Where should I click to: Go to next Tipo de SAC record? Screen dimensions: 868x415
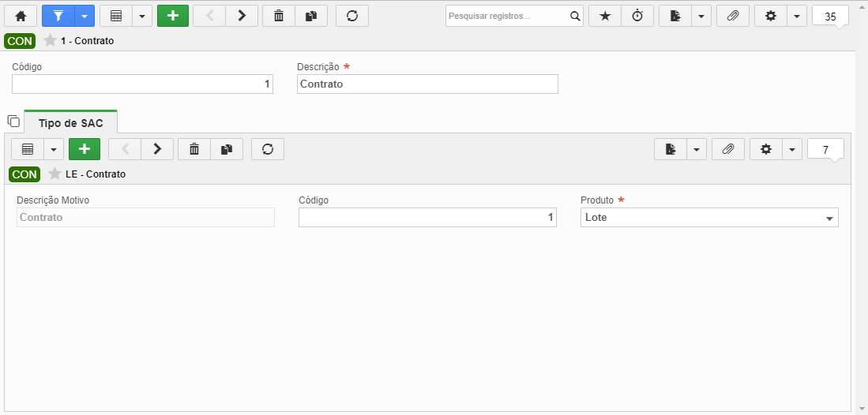coord(157,149)
